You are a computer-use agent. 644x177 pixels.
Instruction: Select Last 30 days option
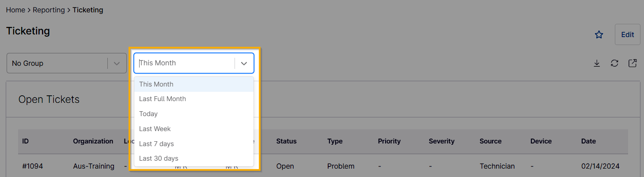point(159,158)
